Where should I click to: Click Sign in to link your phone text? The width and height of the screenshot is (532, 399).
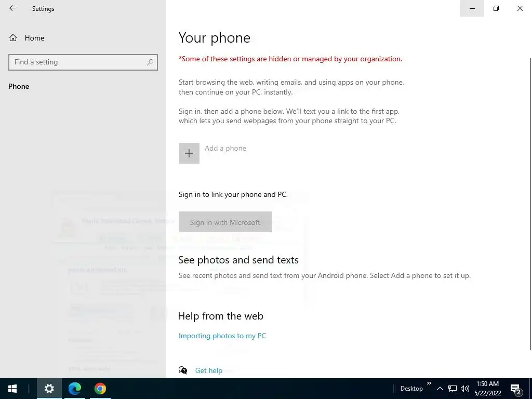pos(233,194)
